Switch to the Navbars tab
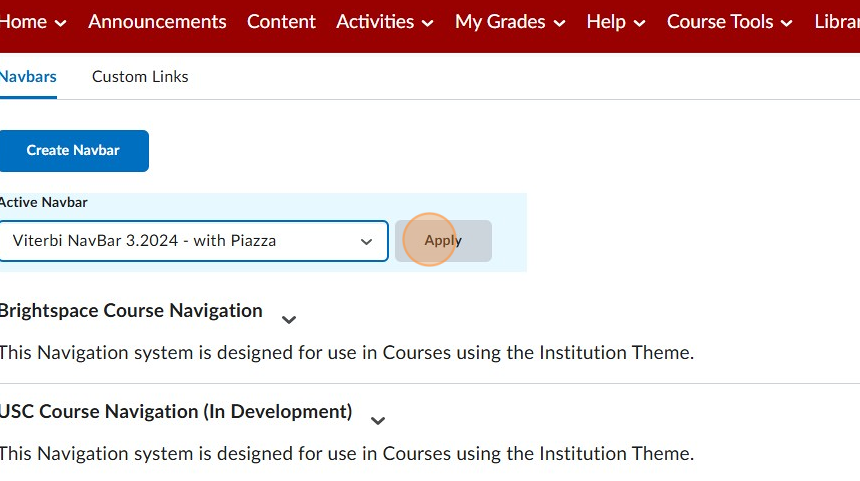 coord(28,76)
